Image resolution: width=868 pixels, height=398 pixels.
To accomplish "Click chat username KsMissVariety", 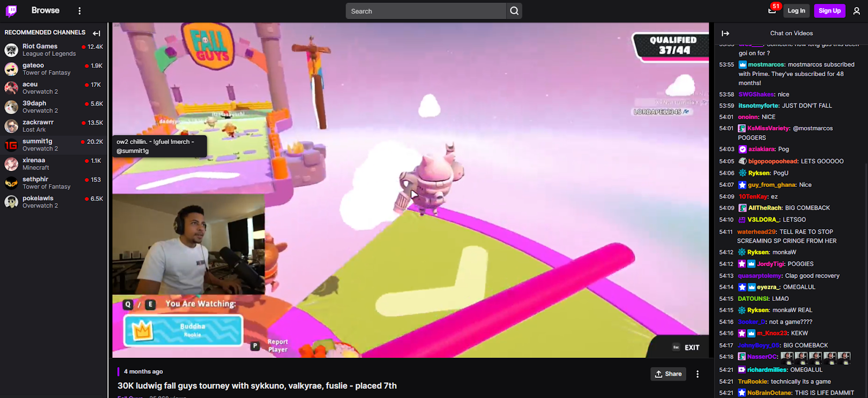I will [768, 129].
